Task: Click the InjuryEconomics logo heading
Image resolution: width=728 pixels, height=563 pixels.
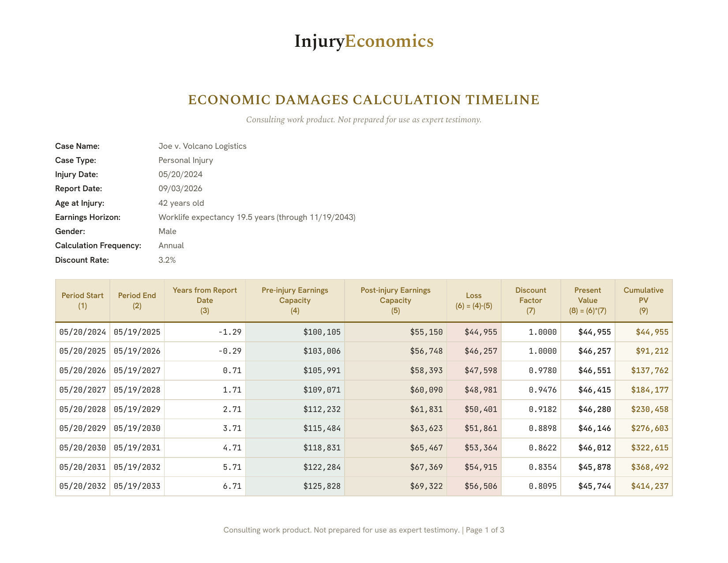Action: (x=364, y=42)
